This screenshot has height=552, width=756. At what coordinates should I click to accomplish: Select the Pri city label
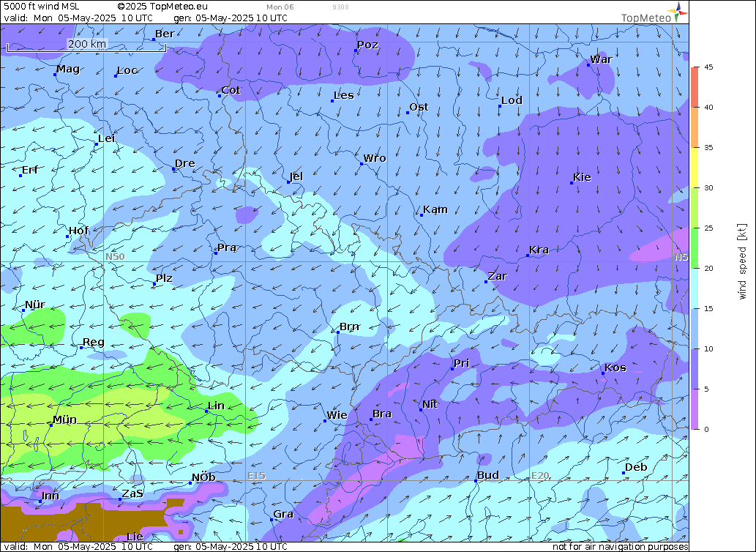[x=461, y=363]
